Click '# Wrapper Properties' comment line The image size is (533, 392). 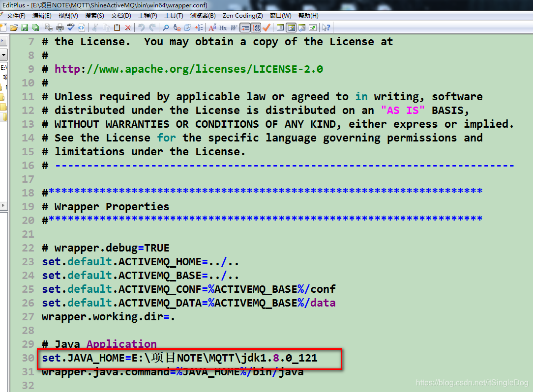[105, 206]
